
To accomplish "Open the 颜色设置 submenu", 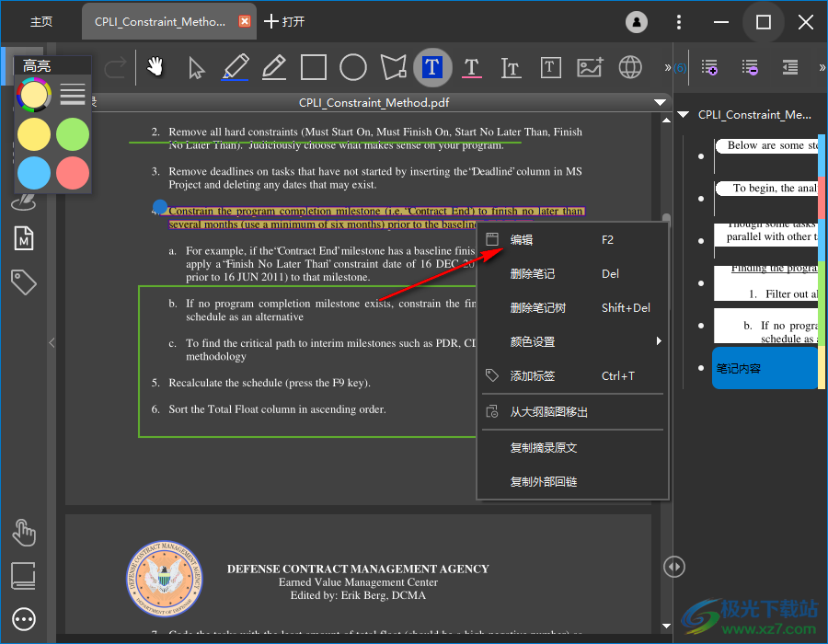I will pyautogui.click(x=572, y=341).
